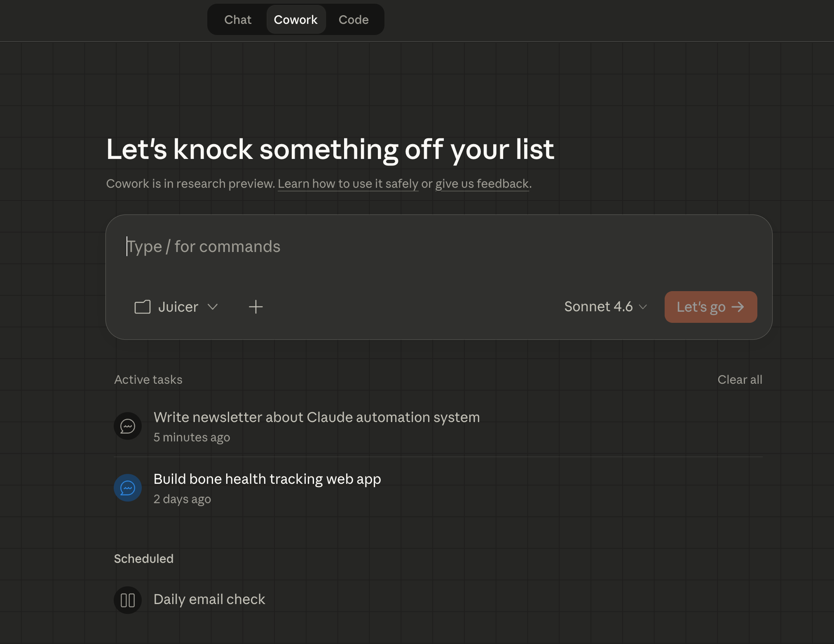Image resolution: width=834 pixels, height=644 pixels.
Task: Click Clear all active tasks
Action: tap(740, 380)
